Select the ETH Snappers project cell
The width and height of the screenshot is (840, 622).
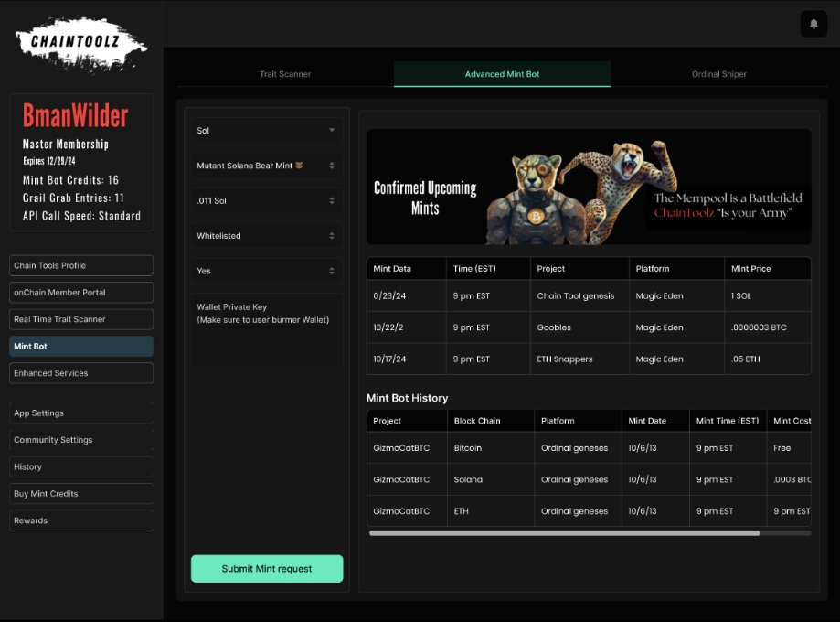point(579,359)
